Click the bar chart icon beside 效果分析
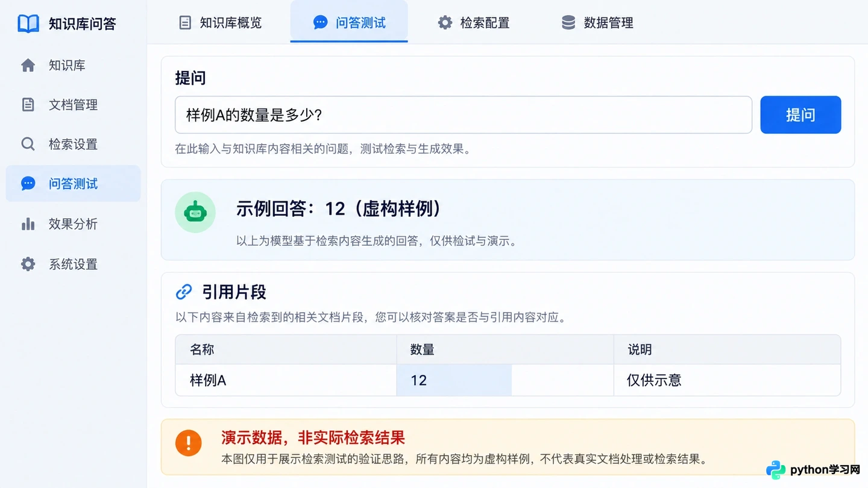868x488 pixels. tap(28, 224)
